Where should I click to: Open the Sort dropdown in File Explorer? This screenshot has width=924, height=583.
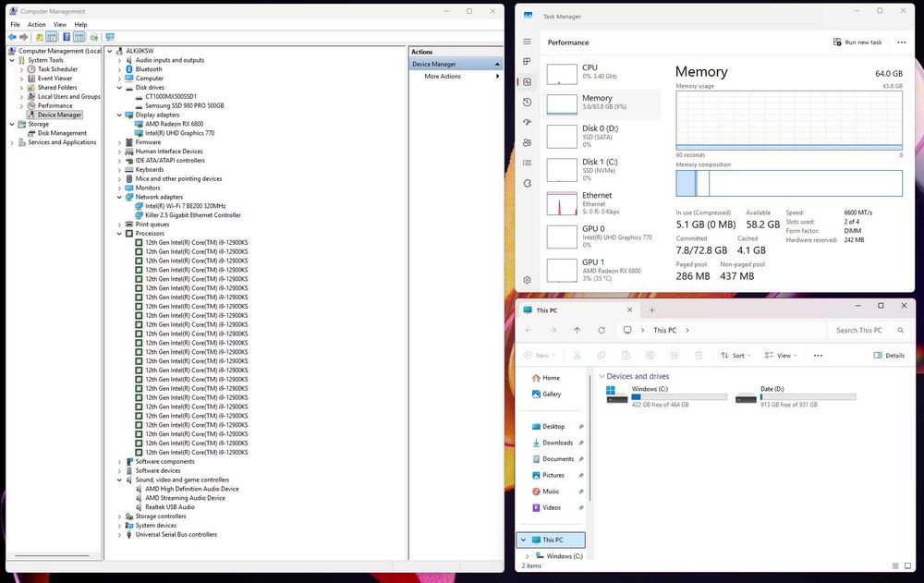[x=736, y=356]
